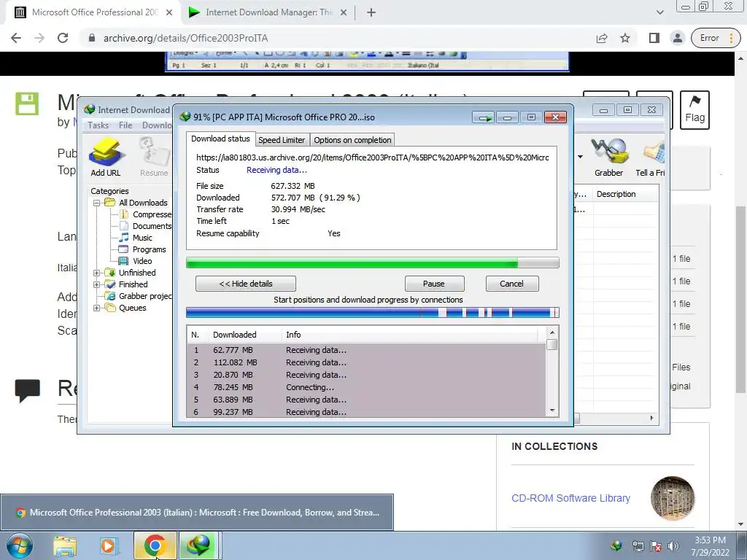Open the Grabber tool in IDM toolbar

tap(608, 157)
